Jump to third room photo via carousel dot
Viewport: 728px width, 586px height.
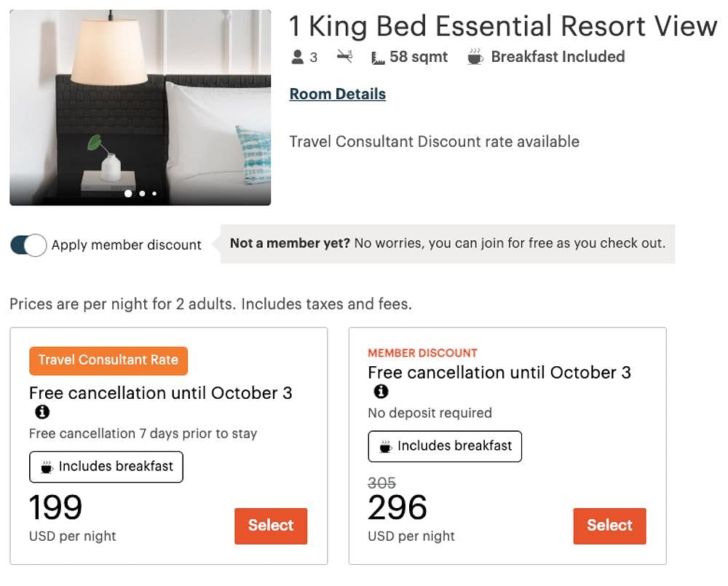pos(154,193)
